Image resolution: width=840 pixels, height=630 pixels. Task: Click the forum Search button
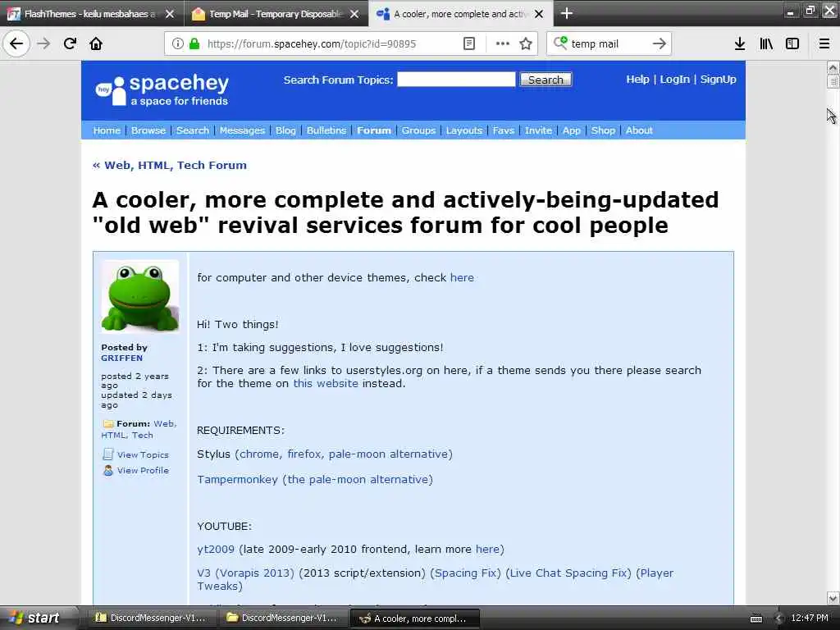point(546,80)
